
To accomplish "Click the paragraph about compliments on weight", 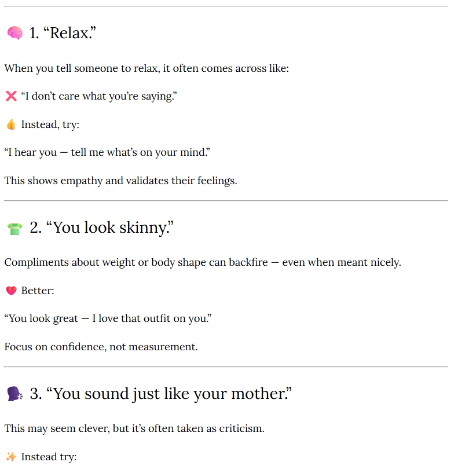I will click(202, 262).
